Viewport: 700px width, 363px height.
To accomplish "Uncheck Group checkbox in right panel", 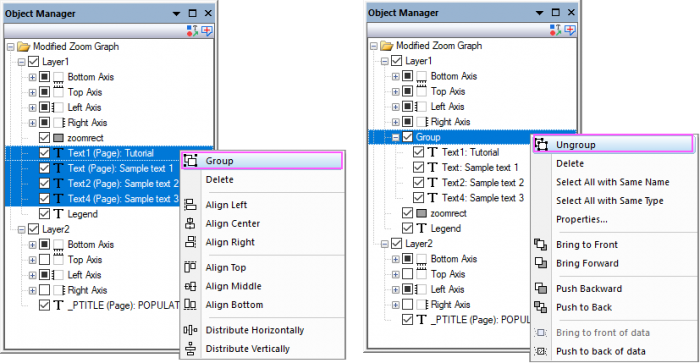I will (407, 137).
